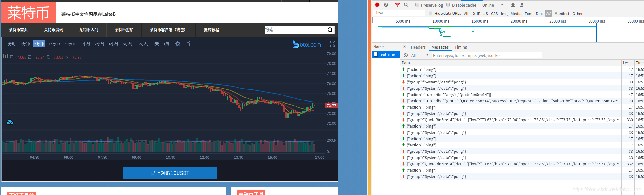Screen dimensions: 644x195
Task: Enable Preserve log checkbox
Action: point(417,5)
